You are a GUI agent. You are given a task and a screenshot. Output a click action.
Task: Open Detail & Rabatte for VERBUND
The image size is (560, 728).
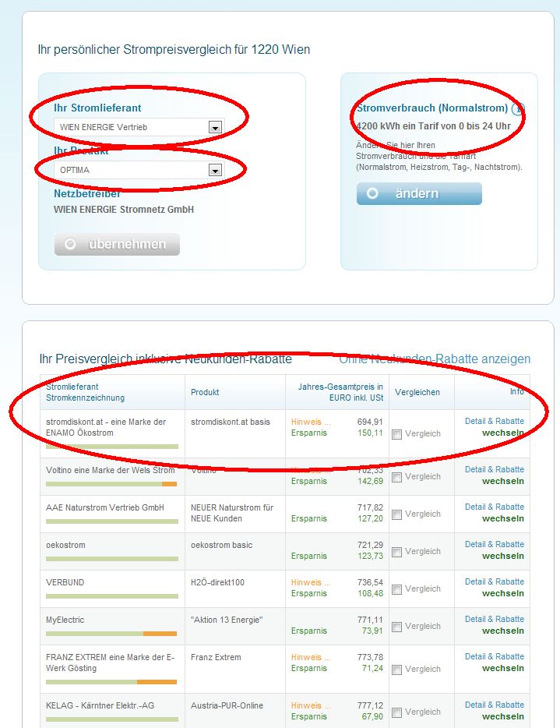[495, 581]
